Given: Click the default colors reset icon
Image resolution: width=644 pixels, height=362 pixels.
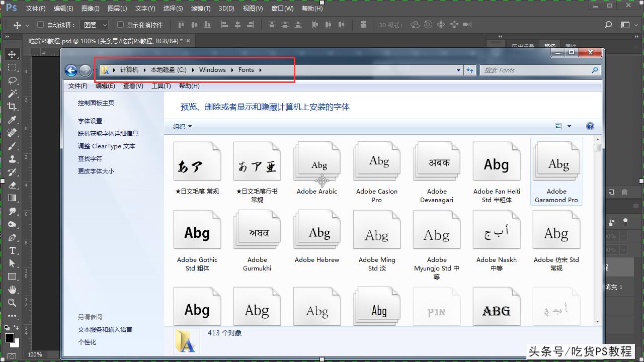Looking at the screenshot, I should [7, 328].
